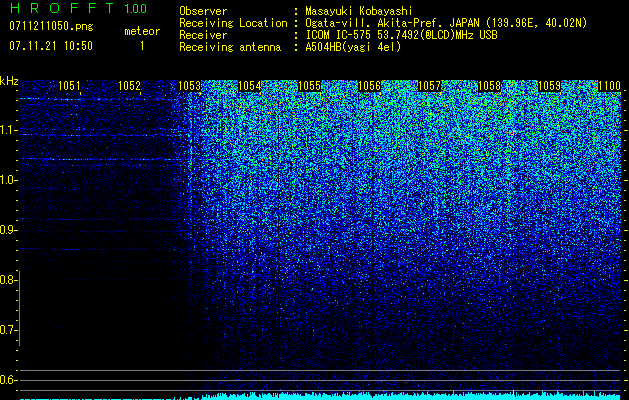Click the 1056 time marker
The height and width of the screenshot is (400, 629).
(x=369, y=86)
